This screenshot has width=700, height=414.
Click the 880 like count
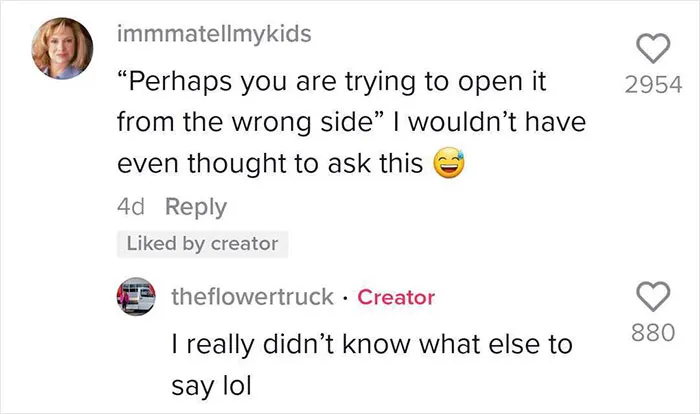(x=653, y=333)
